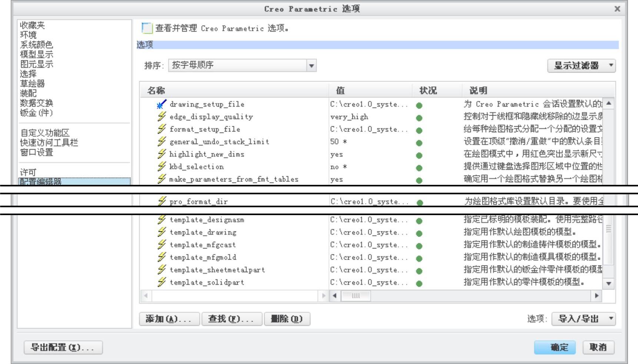638x364 pixels.
Task: Click the lightning icon beside edge_display_quality
Action: (x=162, y=117)
